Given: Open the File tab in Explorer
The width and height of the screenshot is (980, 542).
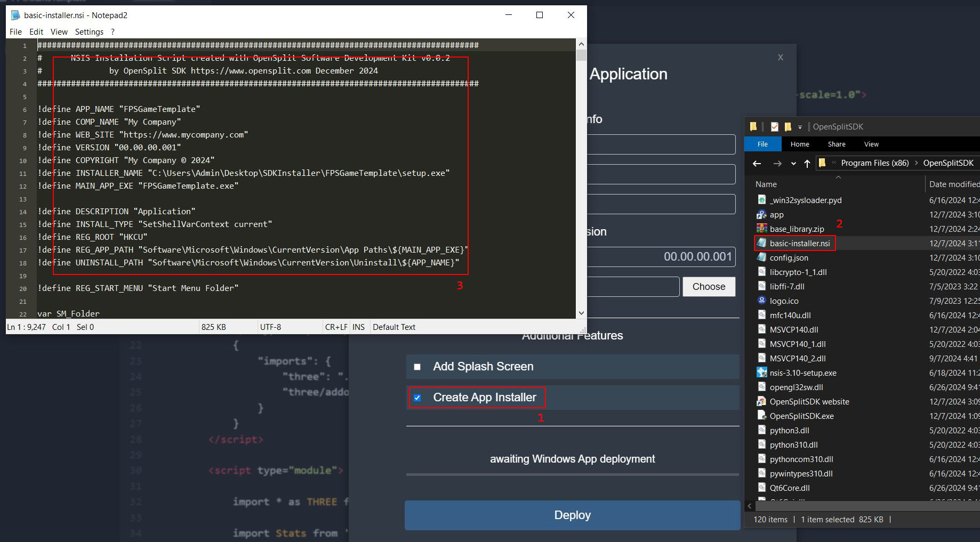Looking at the screenshot, I should click(x=763, y=144).
